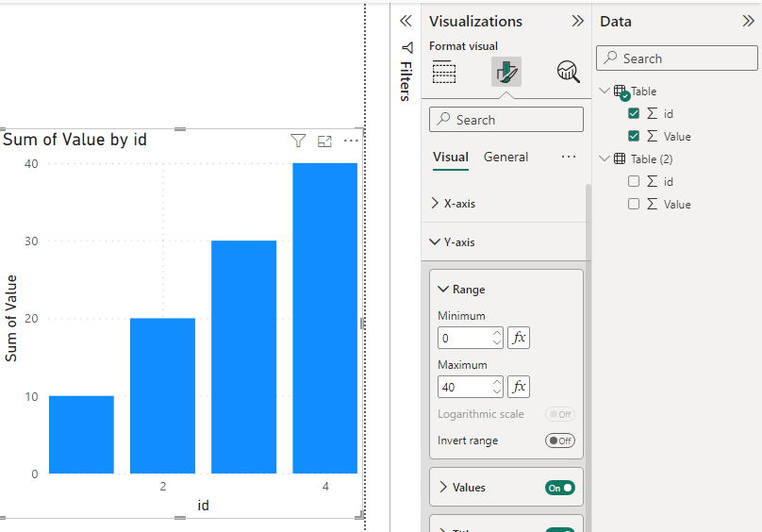Select the bar with value 10

[x=81, y=435]
